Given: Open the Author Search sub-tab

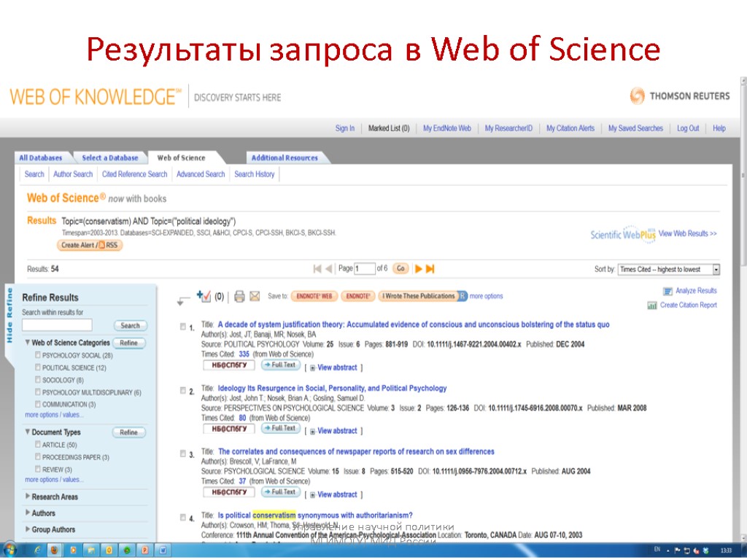Looking at the screenshot, I should tap(73, 174).
